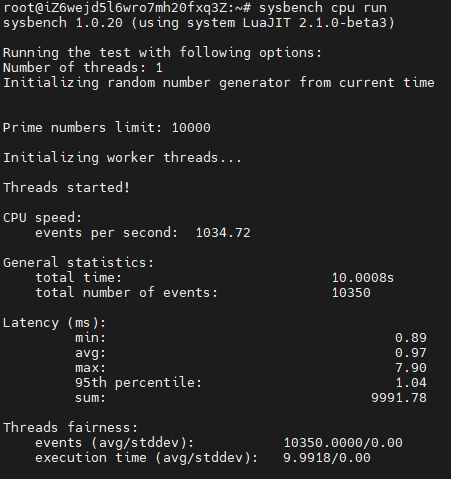
Task: Click the max latency value 7.90
Action: coord(411,368)
